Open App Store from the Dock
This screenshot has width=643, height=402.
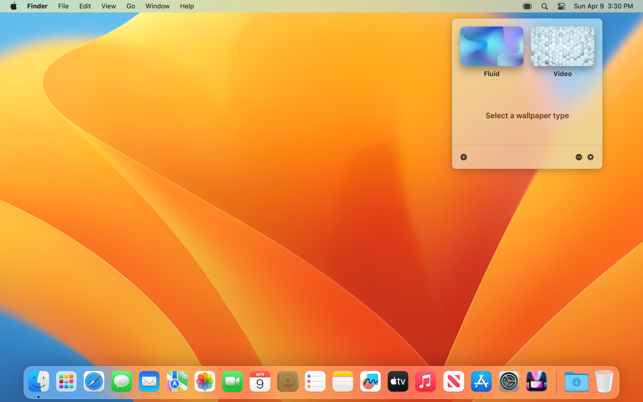(481, 381)
